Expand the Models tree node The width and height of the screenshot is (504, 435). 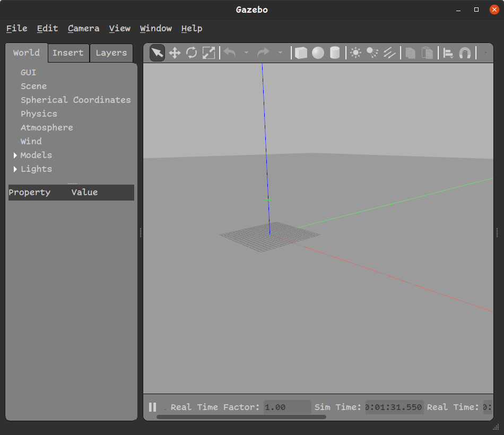(15, 155)
